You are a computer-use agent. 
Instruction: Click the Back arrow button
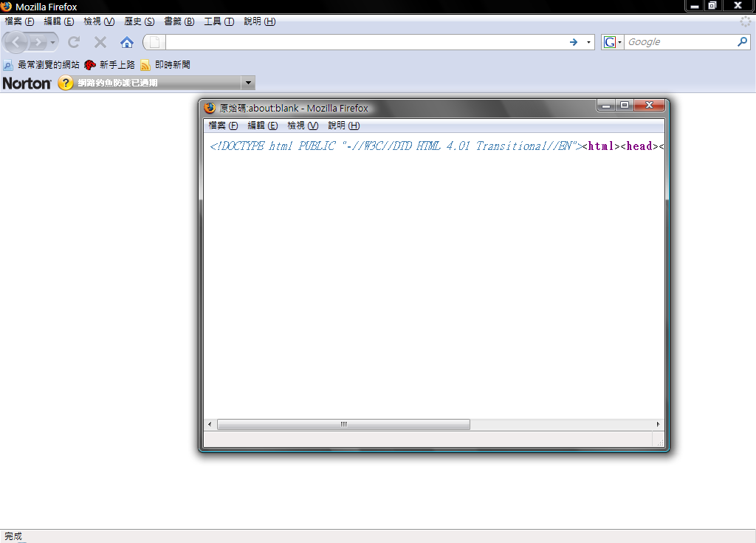[16, 42]
